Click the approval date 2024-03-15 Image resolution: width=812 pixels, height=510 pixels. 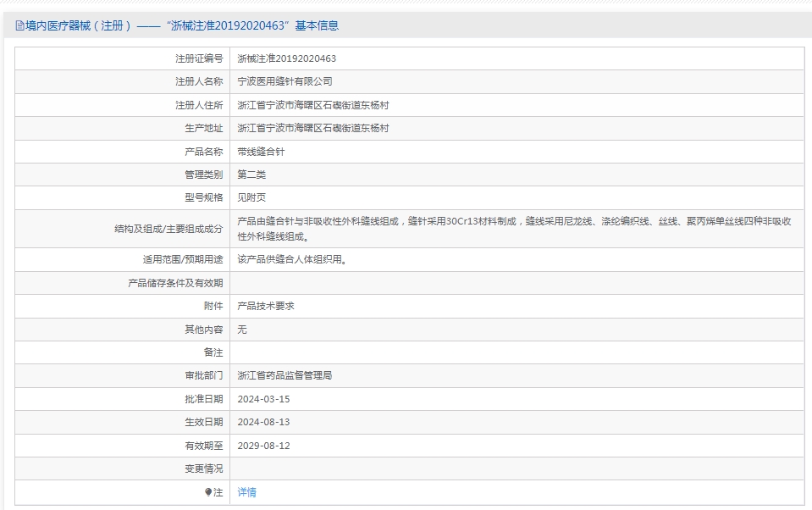tap(263, 399)
